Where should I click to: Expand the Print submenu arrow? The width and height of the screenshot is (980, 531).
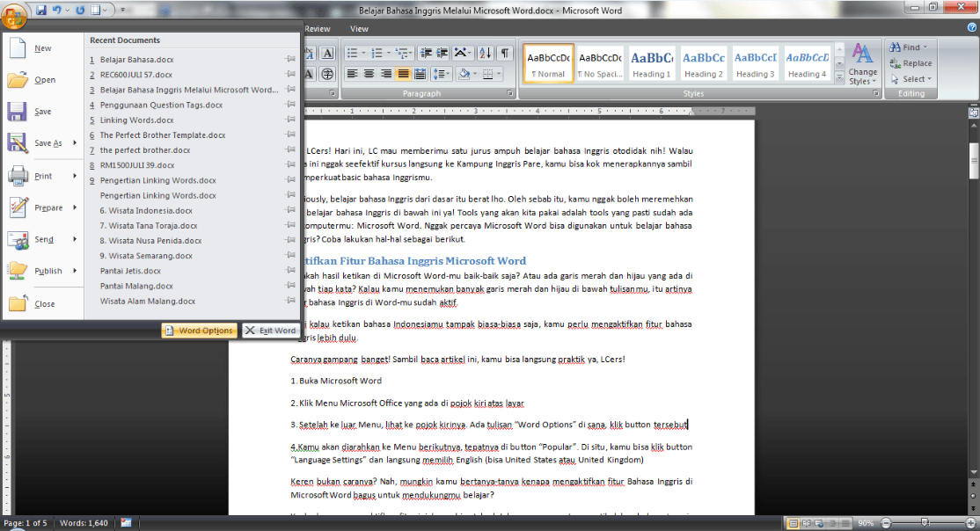75,176
